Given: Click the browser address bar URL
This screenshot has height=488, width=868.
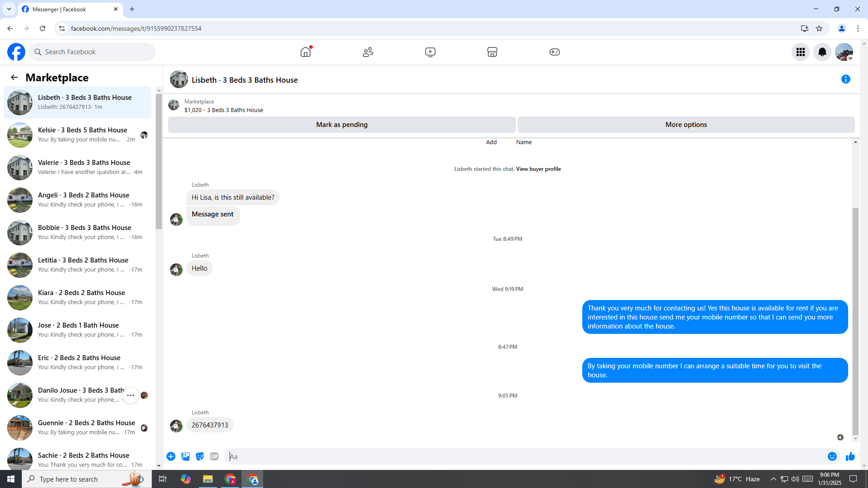Looking at the screenshot, I should [x=136, y=28].
